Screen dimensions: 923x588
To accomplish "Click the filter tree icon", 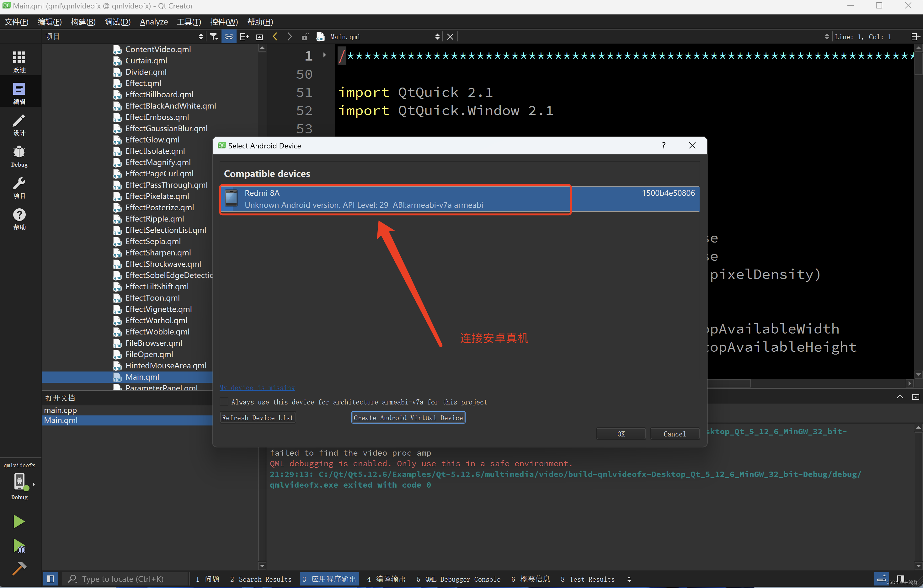I will 214,36.
